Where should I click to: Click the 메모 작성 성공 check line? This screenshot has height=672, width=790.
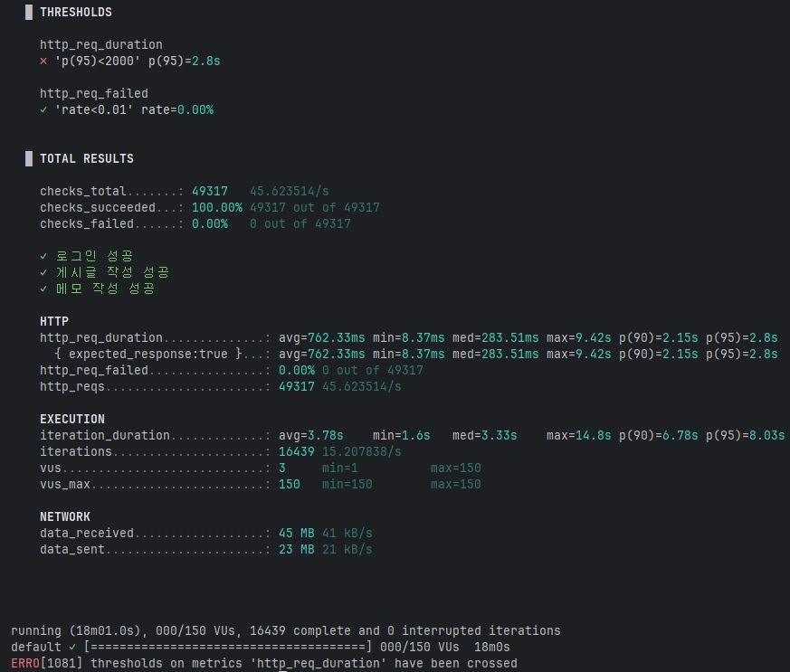[x=105, y=289]
